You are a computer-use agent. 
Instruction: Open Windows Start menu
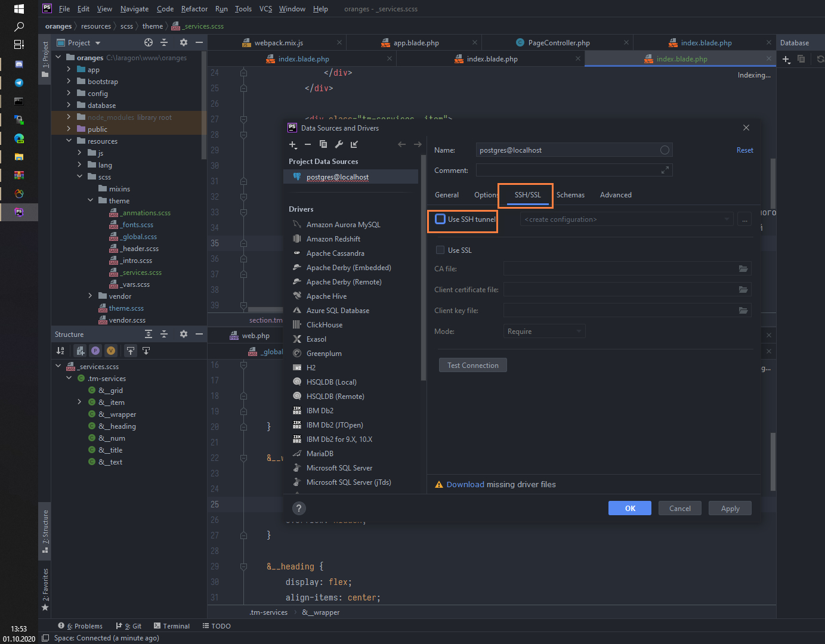pos(19,9)
